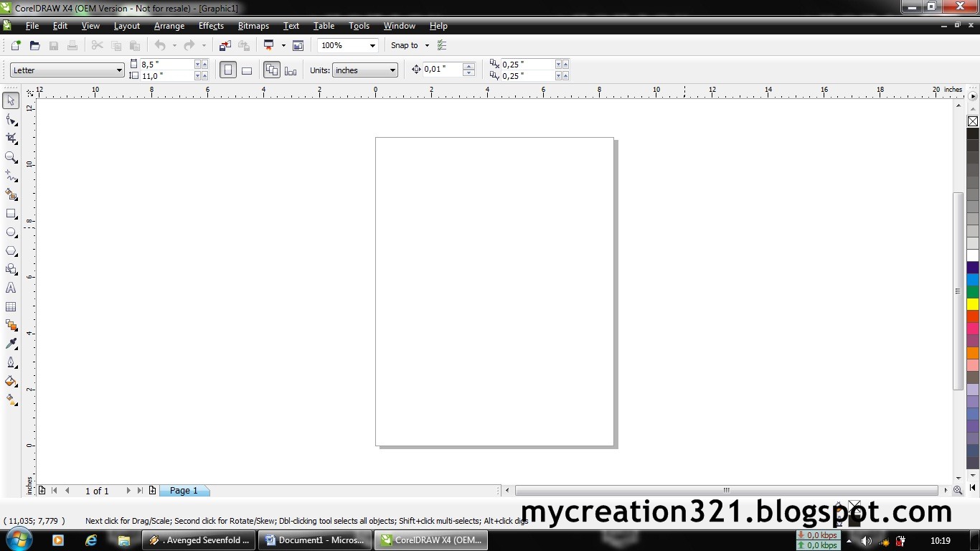Expand the Application Launcher dropdown arrow
The width and height of the screenshot is (980, 551).
tap(283, 45)
